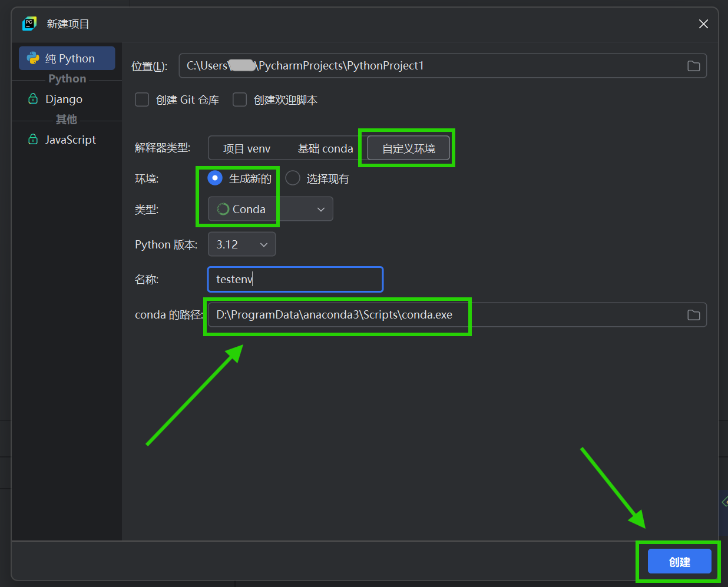Click the Python group header in the sidebar
Viewport: 728px width, 587px height.
[67, 78]
